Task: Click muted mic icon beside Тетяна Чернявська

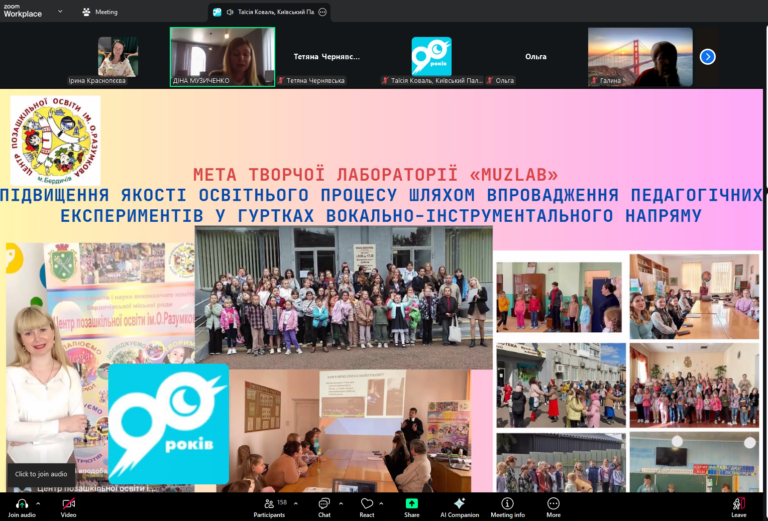Action: pos(281,80)
